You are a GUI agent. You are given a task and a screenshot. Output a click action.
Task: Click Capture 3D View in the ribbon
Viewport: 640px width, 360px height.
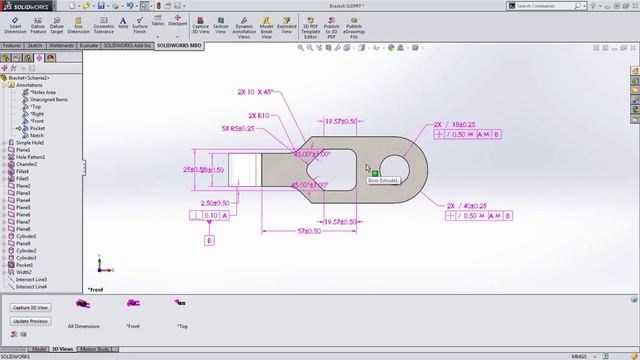point(200,25)
